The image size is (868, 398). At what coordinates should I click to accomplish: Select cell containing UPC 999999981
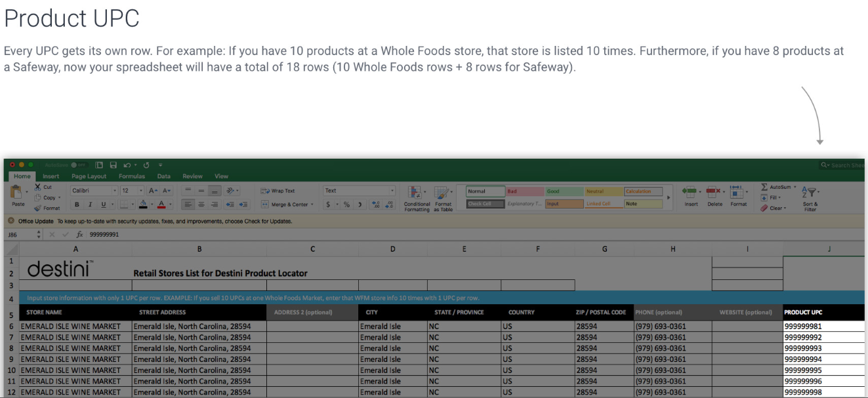pyautogui.click(x=823, y=326)
